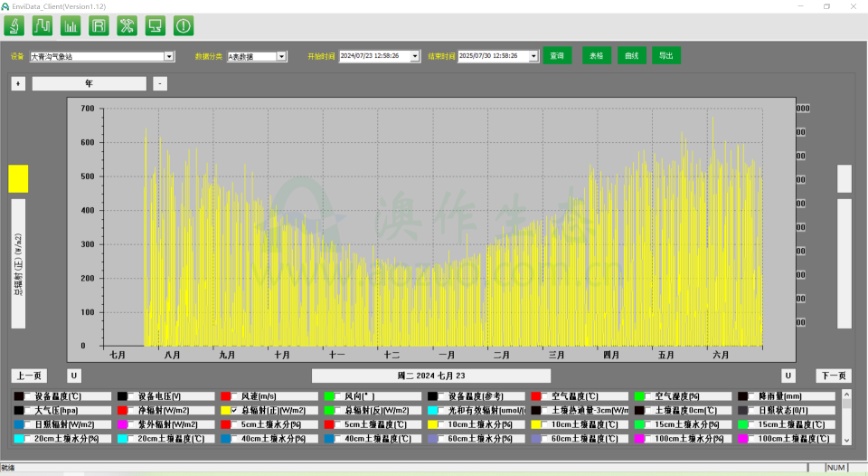
Task: Click the 查询 query button
Action: pyautogui.click(x=557, y=55)
